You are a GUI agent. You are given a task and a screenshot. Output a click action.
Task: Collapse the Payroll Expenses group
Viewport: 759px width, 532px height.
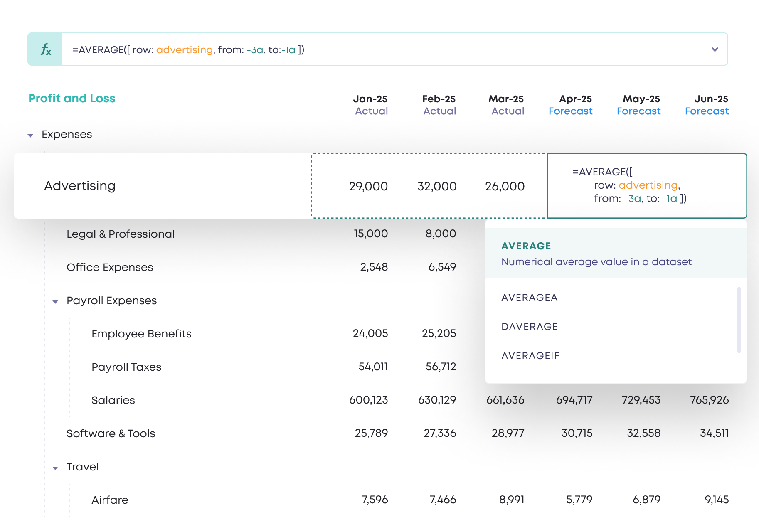(x=55, y=301)
